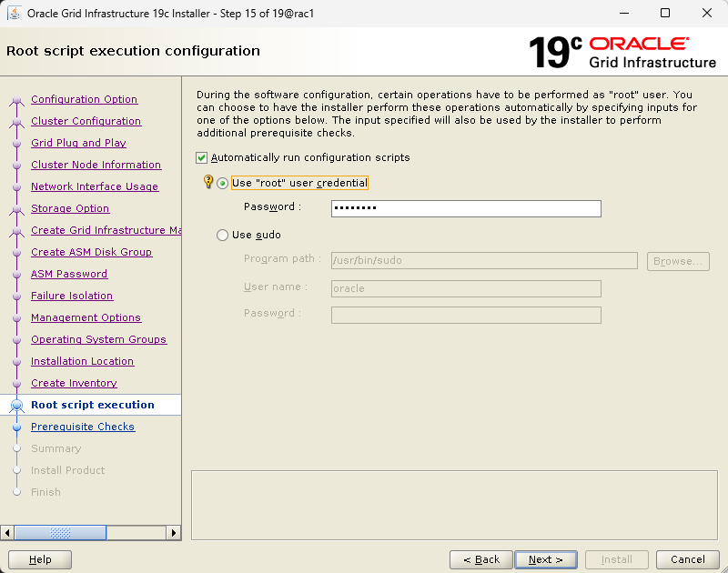This screenshot has height=573, width=728.
Task: Click the Finish step label
Action: pyautogui.click(x=45, y=492)
